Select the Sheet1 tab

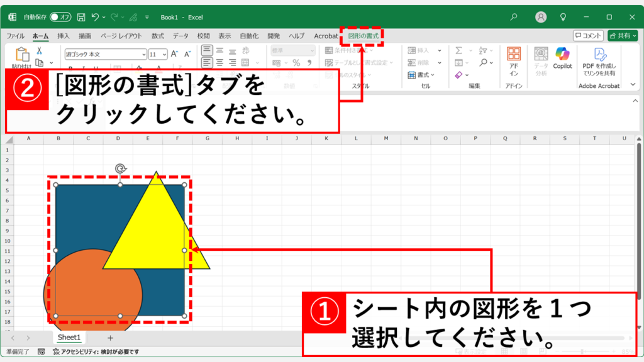69,337
